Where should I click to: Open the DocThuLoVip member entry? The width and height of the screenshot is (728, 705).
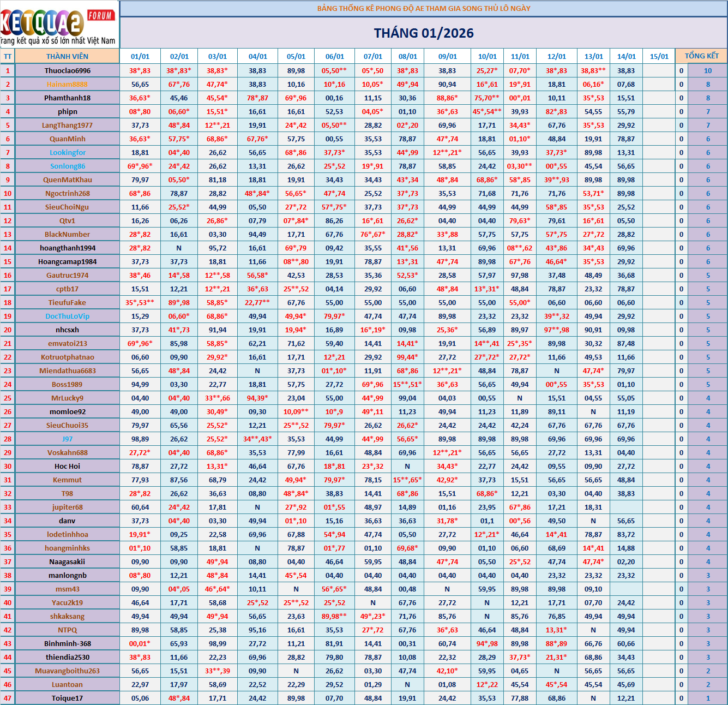[68, 316]
